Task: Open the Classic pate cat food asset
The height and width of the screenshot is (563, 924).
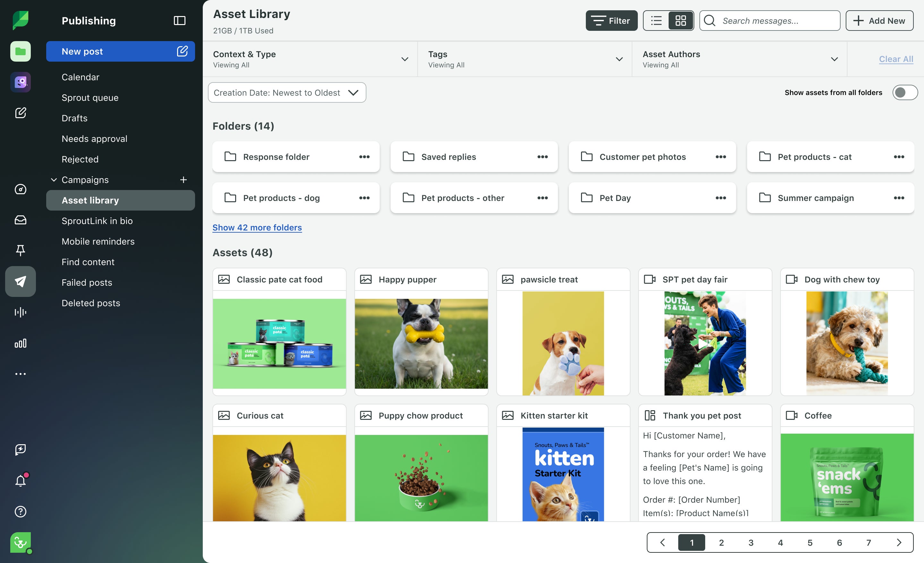Action: point(279,332)
